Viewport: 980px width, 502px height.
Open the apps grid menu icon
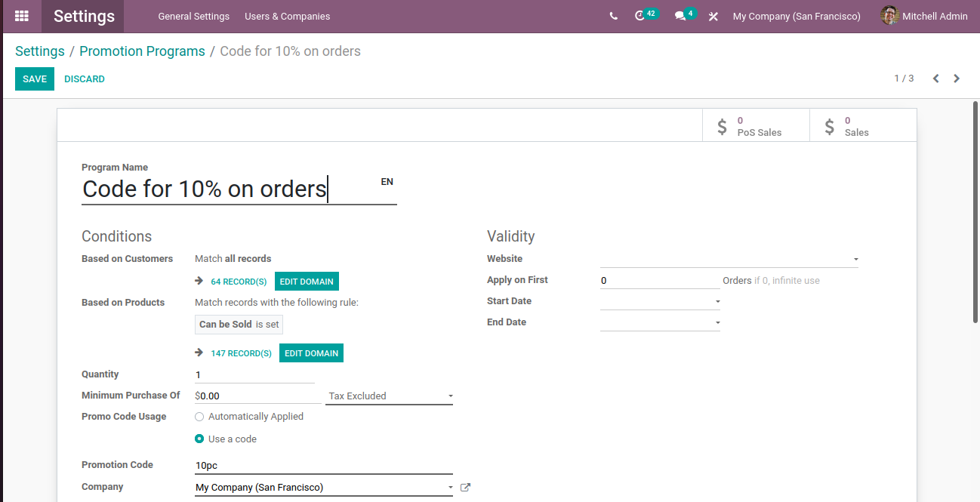pyautogui.click(x=21, y=16)
